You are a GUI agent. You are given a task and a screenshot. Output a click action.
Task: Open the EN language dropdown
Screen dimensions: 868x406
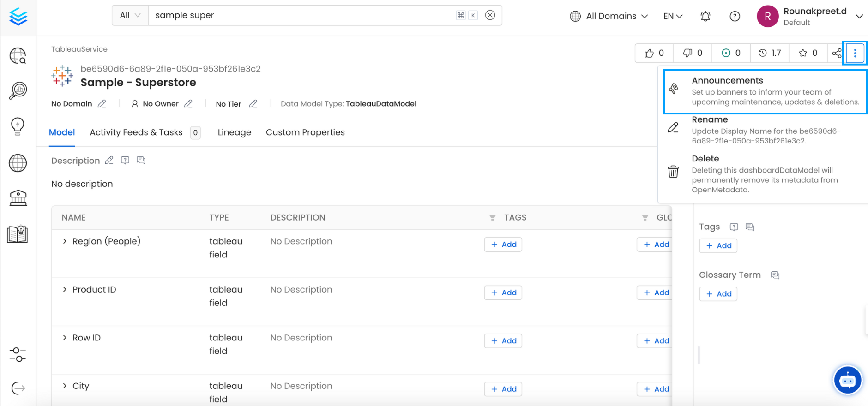(673, 16)
